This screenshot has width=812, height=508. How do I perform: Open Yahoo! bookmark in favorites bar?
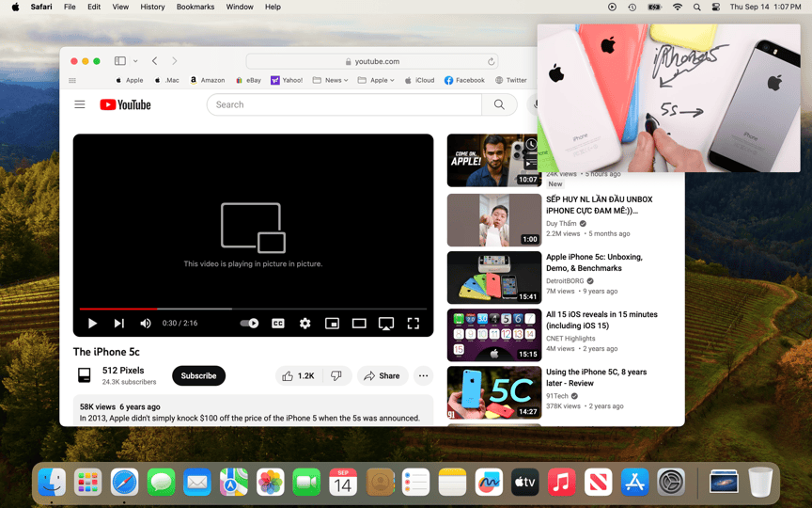click(287, 80)
